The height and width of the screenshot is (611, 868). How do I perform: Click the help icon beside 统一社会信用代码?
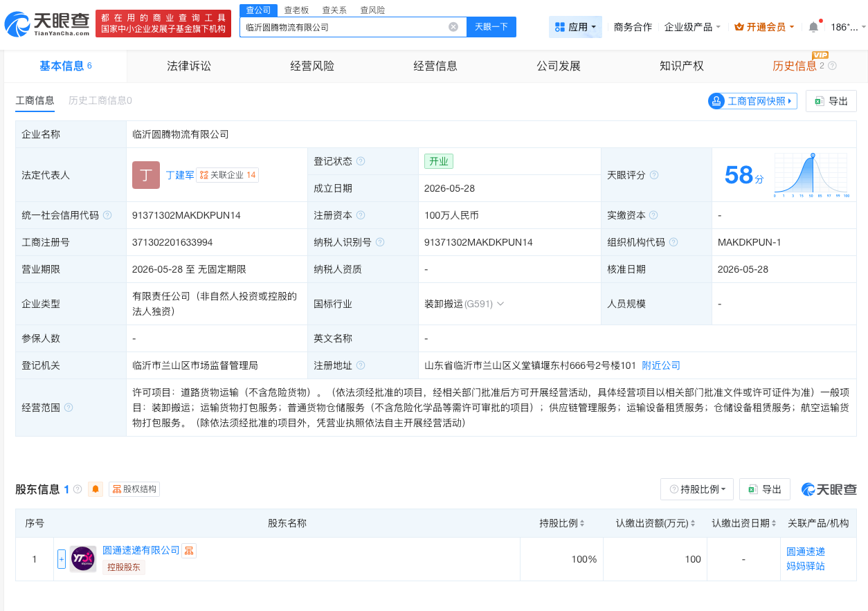tap(107, 215)
